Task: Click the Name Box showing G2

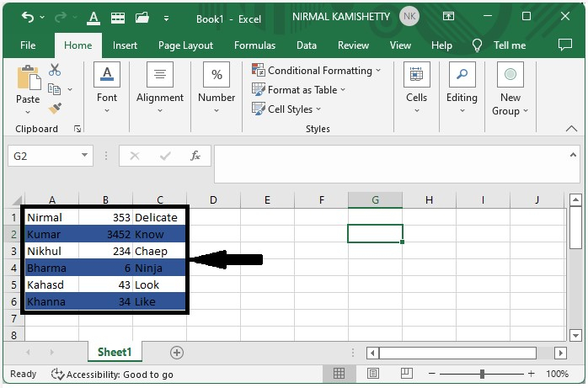Action: (51, 156)
